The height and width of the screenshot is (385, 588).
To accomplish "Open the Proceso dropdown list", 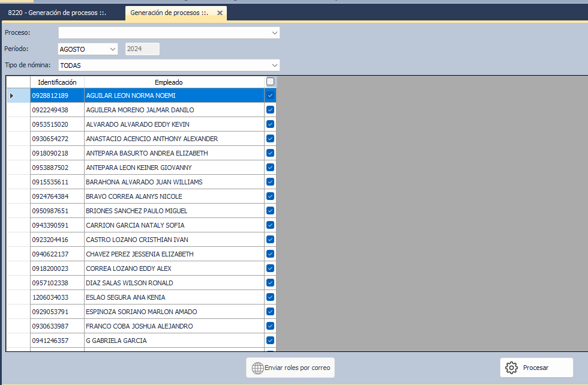I will [x=274, y=32].
